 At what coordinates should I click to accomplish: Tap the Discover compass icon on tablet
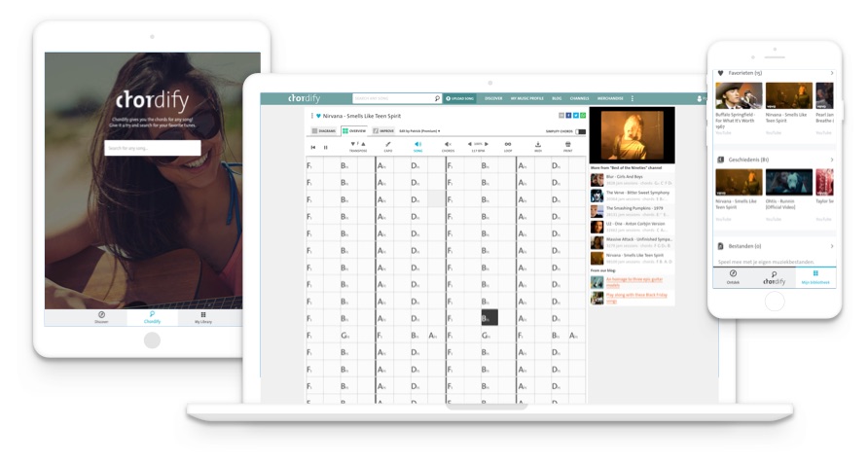pyautogui.click(x=101, y=314)
